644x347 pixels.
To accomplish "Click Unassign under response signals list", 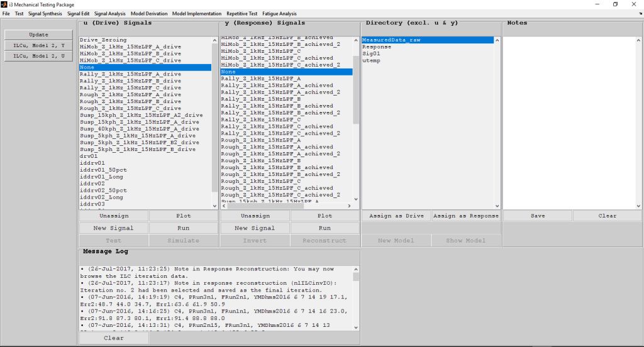I will point(255,216).
